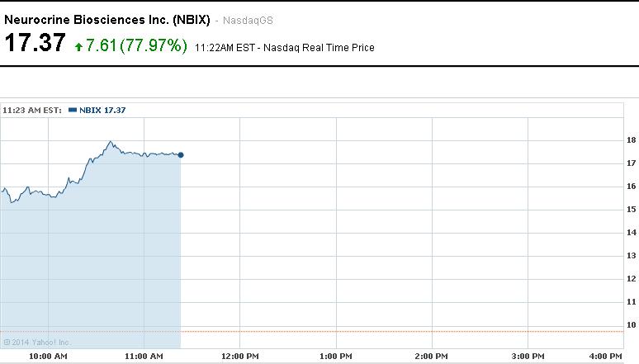Click the 12:00 PM time axis label
Image resolution: width=639 pixels, height=364 pixels.
tap(239, 357)
